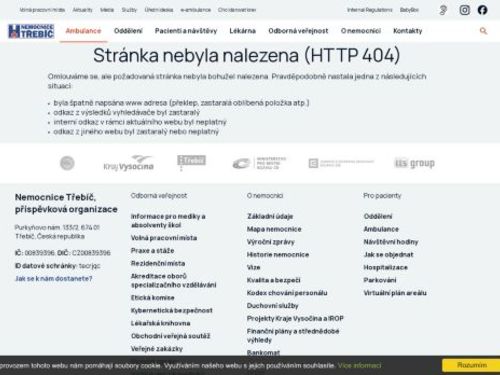Screen dimensions: 500x375
Task: Open Kodex chování personálu link
Action: [287, 293]
